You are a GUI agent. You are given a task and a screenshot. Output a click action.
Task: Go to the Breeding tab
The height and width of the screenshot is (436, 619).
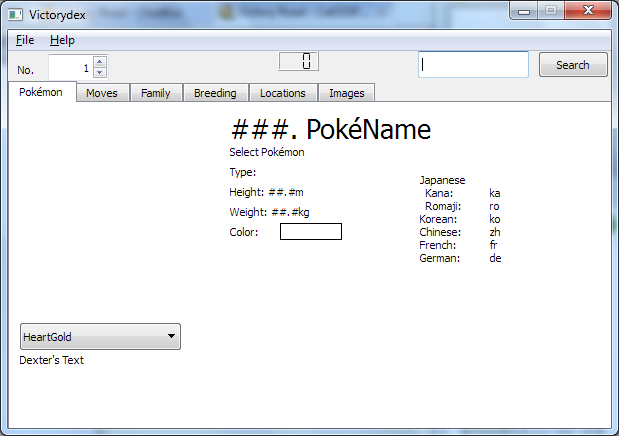tap(215, 93)
